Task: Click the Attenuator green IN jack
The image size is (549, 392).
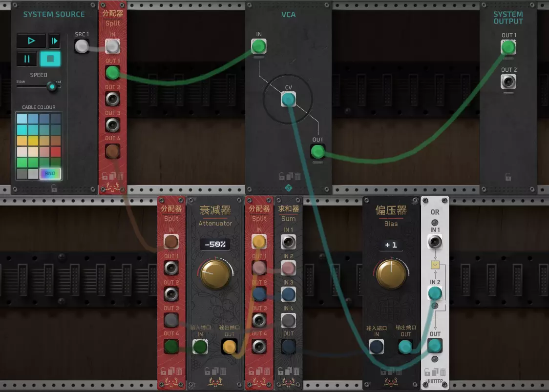Action: point(200,347)
